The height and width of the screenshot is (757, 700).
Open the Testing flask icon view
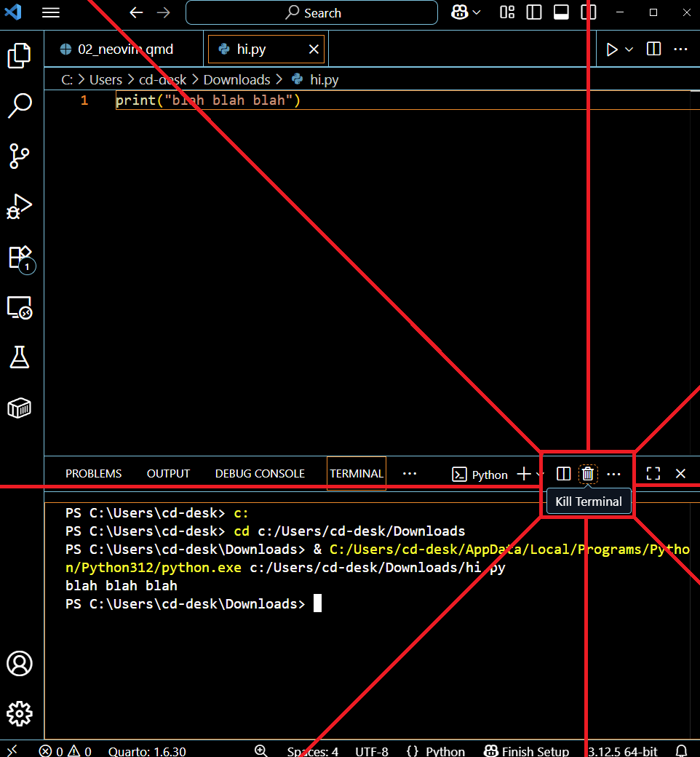tap(20, 357)
